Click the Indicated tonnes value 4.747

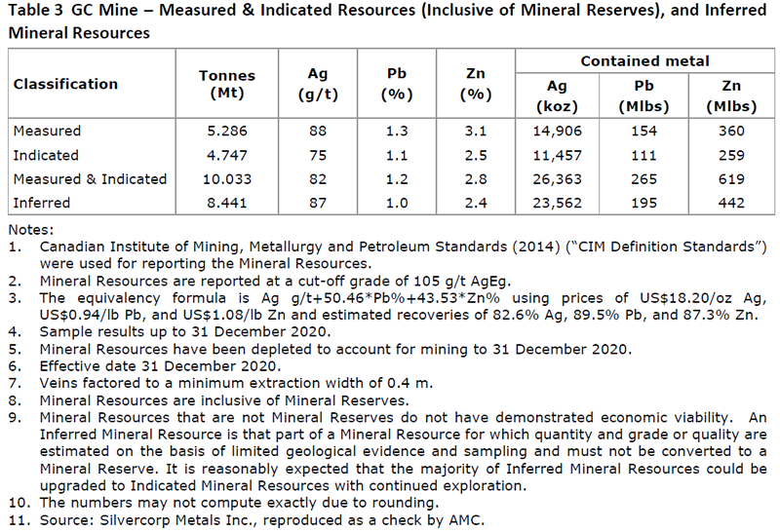[x=226, y=155]
